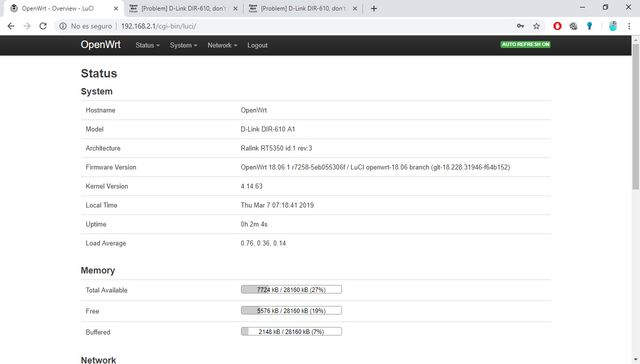Click the Network section heading at the bottom
The image size is (640, 364).
pyautogui.click(x=98, y=360)
